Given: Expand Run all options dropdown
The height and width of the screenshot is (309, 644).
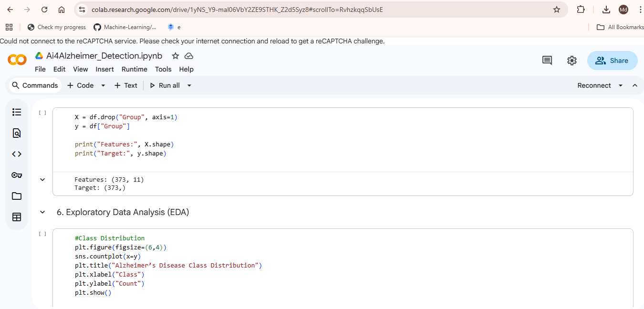Looking at the screenshot, I should (x=189, y=85).
